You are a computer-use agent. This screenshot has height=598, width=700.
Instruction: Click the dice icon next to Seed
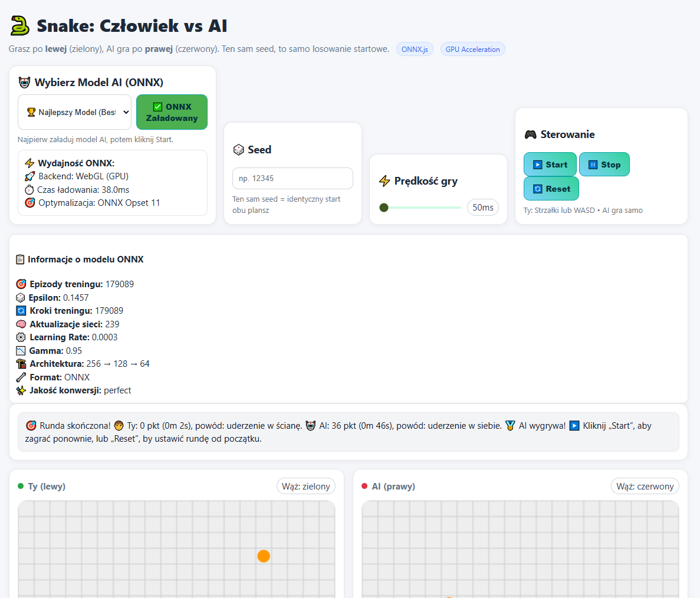click(238, 150)
